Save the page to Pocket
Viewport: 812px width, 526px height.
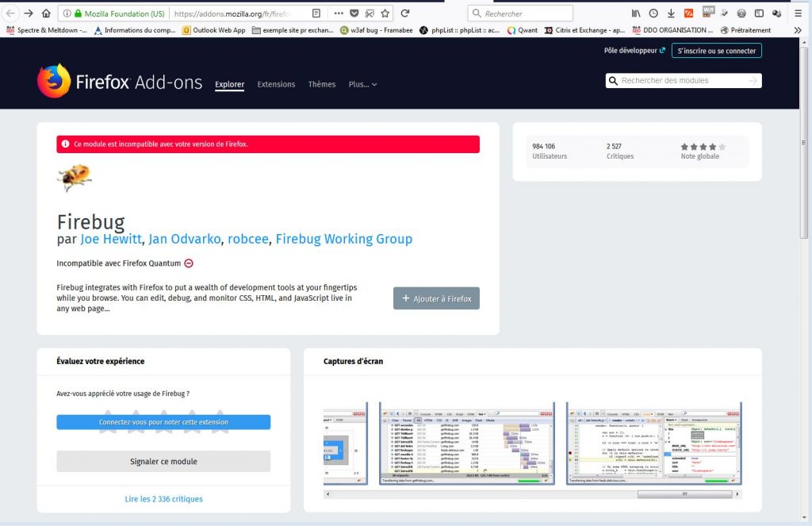[x=354, y=13]
